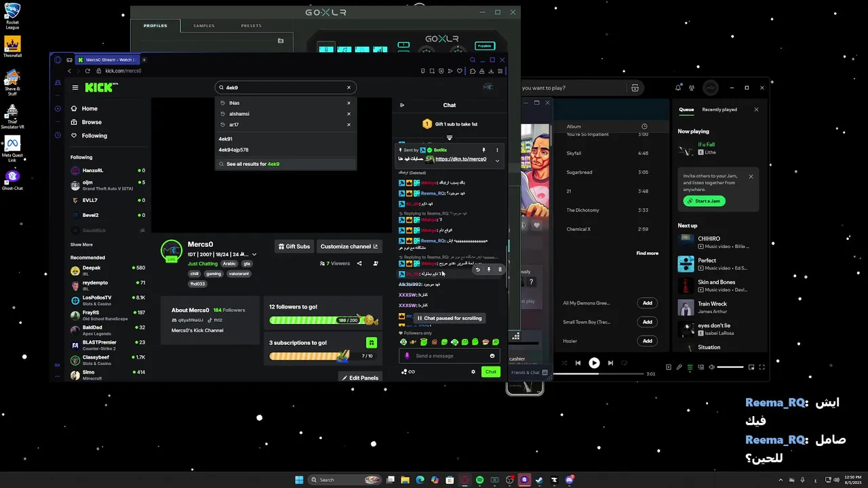Unpin the BotRix pinned message
This screenshot has height=488, width=868.
coord(484,150)
